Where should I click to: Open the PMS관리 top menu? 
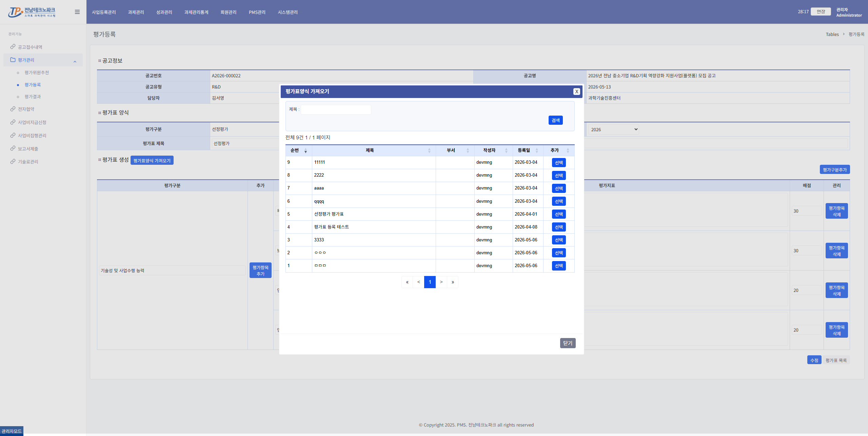click(x=257, y=12)
